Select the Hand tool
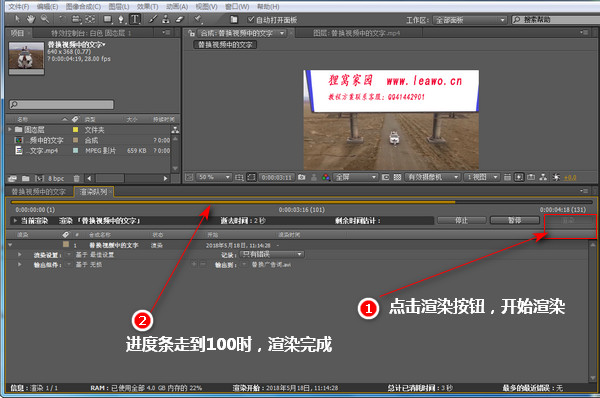This screenshot has width=600, height=398. pyautogui.click(x=31, y=19)
